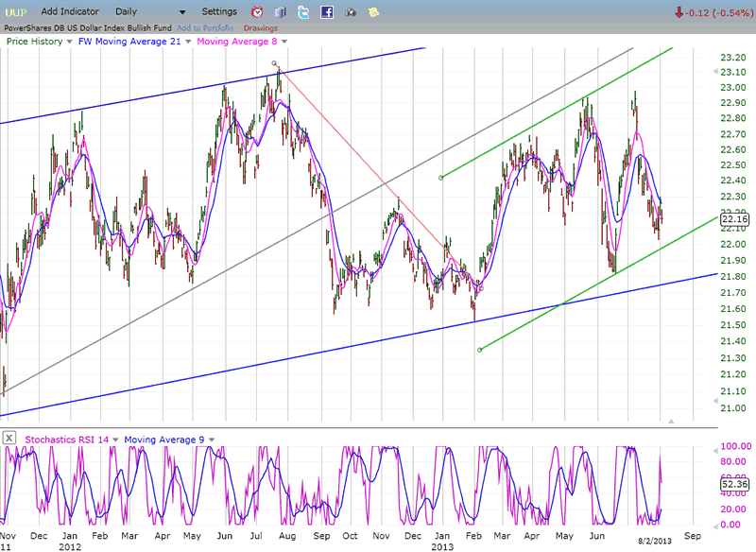The height and width of the screenshot is (552, 756).
Task: Close the Stochastics RSI indicator panel
Action: [x=9, y=438]
